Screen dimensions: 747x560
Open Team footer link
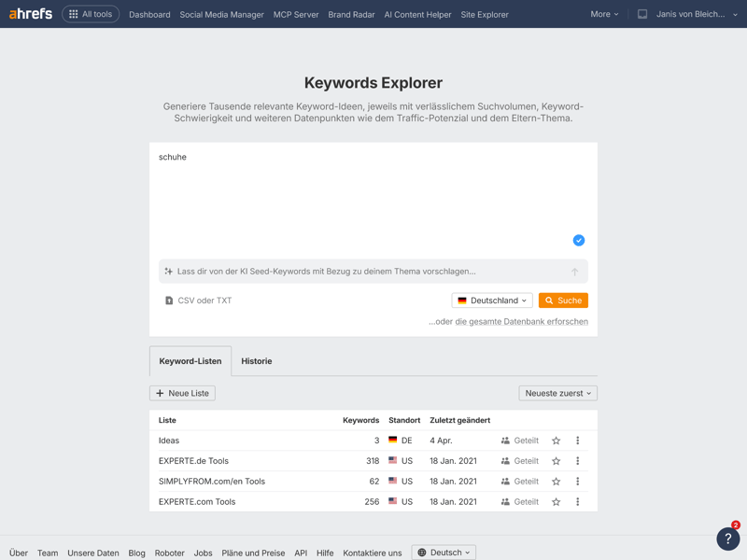tap(48, 553)
